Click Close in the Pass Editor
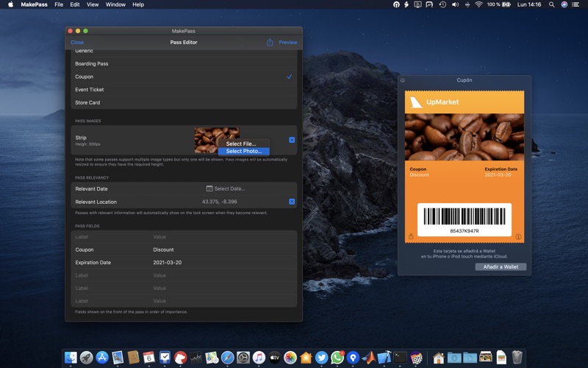Image resolution: width=588 pixels, height=368 pixels. tap(77, 43)
